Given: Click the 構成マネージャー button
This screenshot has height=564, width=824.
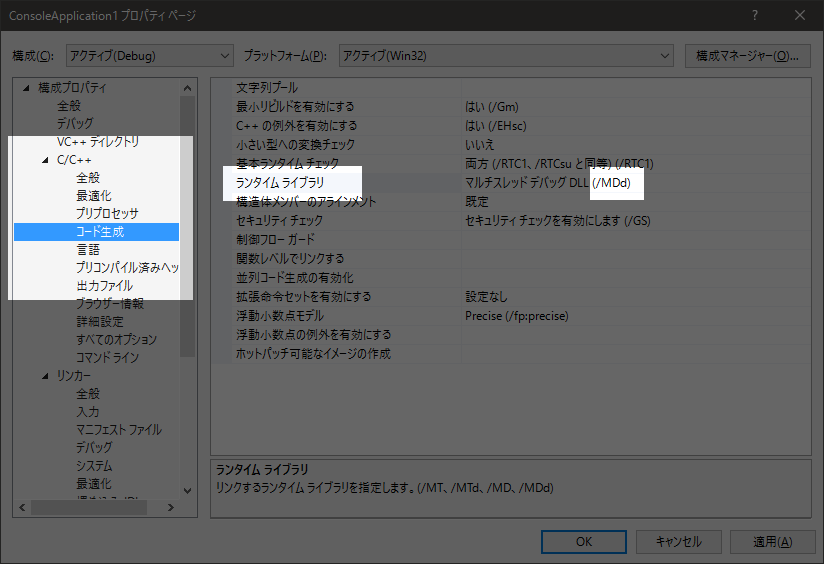Looking at the screenshot, I should click(x=747, y=56).
